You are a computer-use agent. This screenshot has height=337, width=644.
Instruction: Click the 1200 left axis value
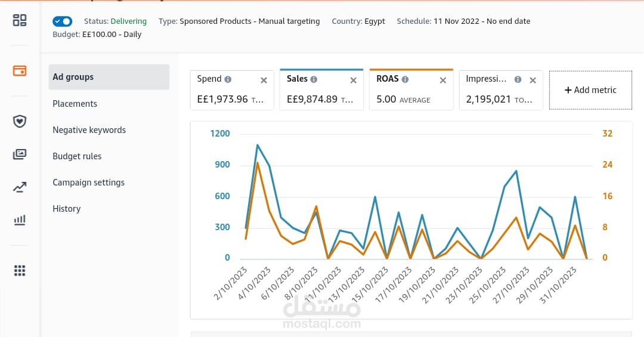[x=220, y=134]
